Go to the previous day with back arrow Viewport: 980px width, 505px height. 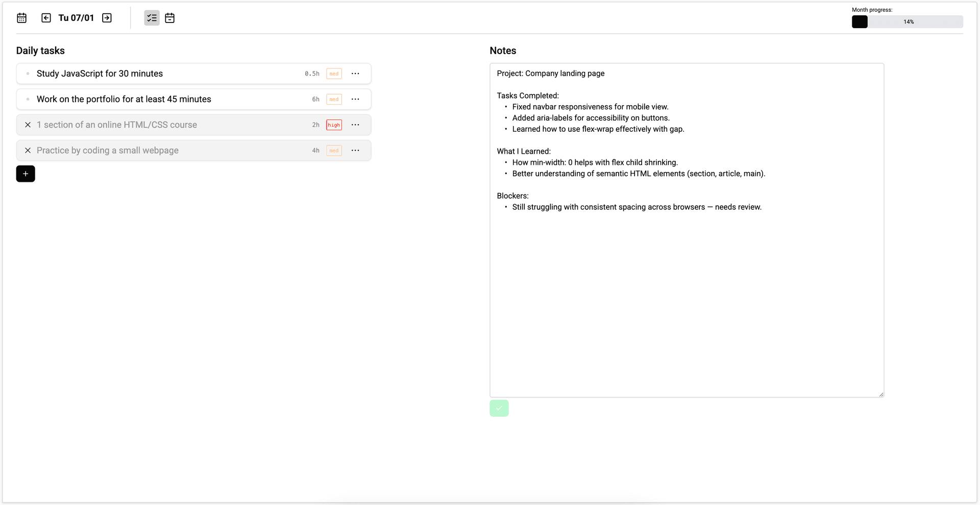(x=46, y=17)
